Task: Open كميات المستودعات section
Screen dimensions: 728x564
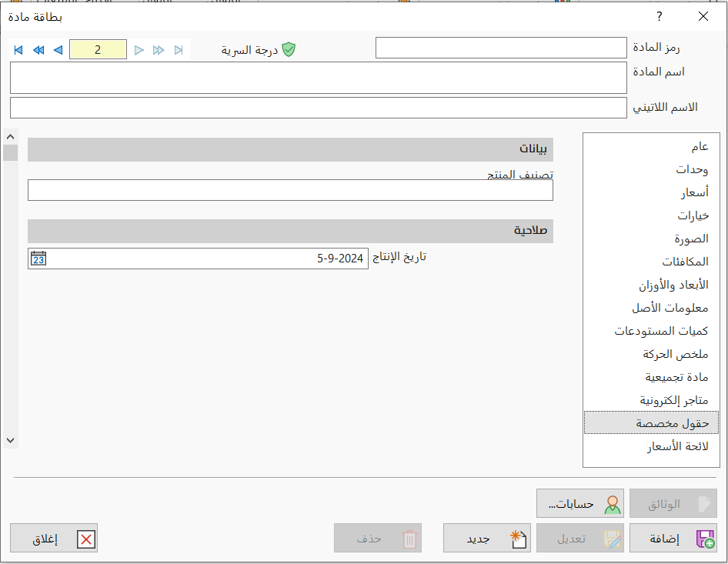Action: pos(651,331)
